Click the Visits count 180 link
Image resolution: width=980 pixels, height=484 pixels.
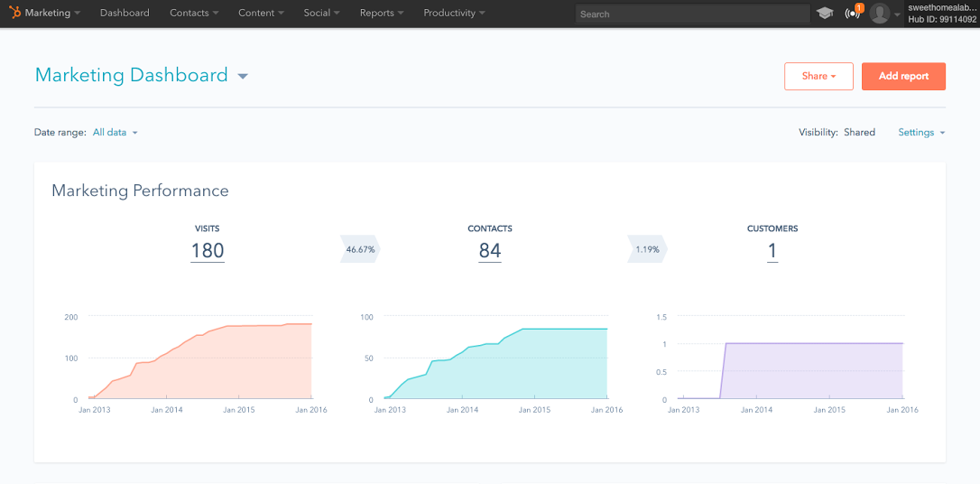point(208,251)
